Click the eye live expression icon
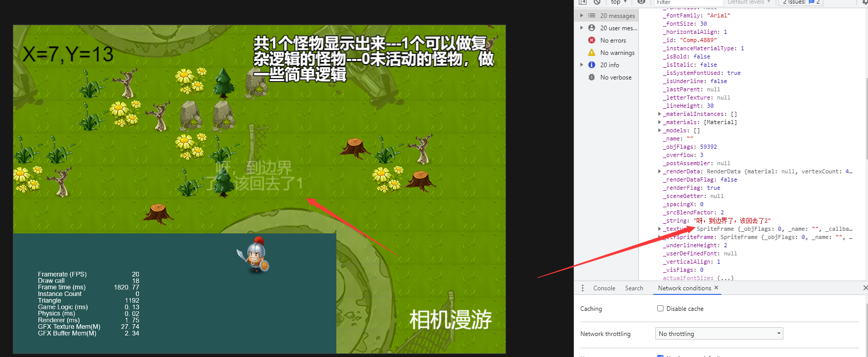The height and width of the screenshot is (357, 868). click(641, 2)
